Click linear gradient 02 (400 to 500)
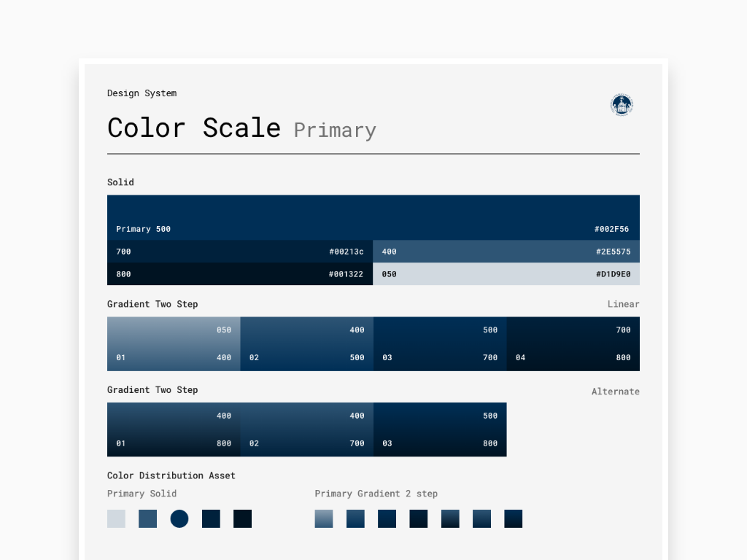 click(x=307, y=344)
